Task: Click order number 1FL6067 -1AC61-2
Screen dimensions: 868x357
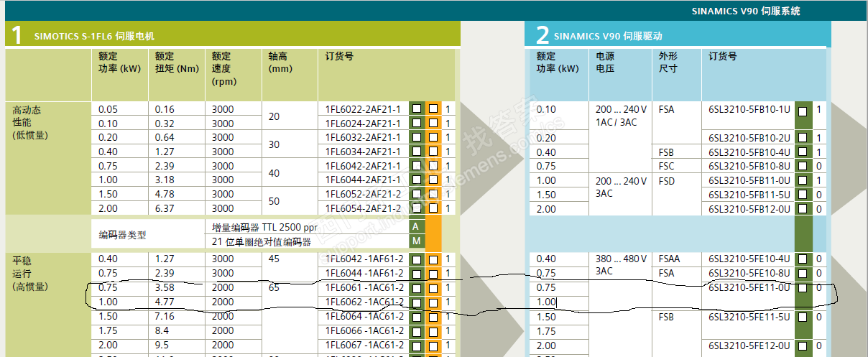Action: 365,346
